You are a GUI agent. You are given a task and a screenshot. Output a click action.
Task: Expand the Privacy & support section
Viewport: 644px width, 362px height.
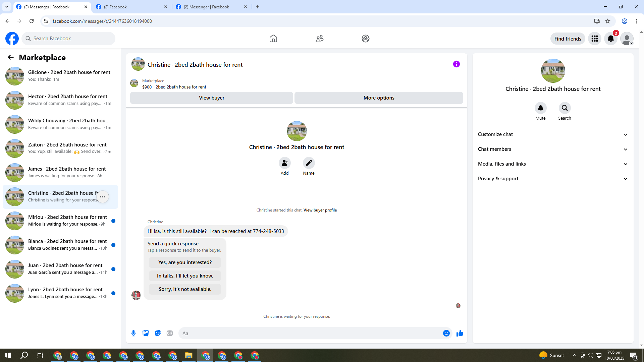coord(552,179)
